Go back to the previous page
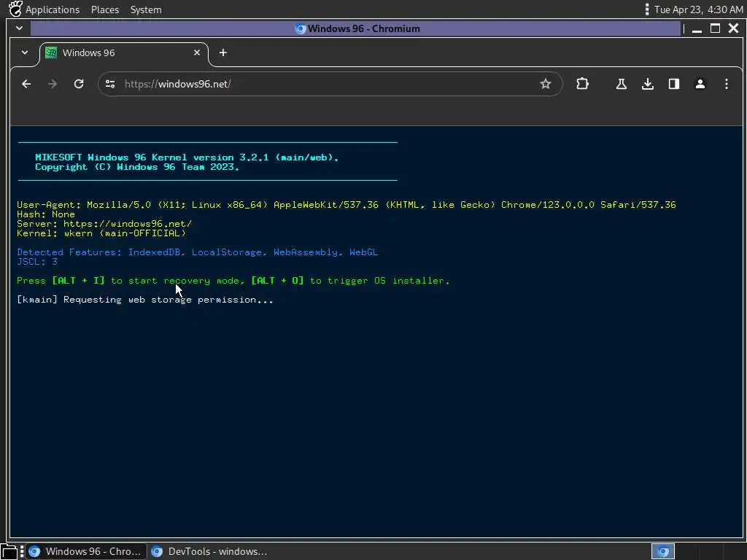 26,84
